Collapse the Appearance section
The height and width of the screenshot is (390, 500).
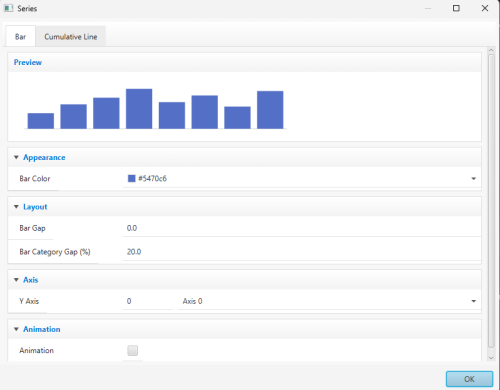[x=16, y=157]
